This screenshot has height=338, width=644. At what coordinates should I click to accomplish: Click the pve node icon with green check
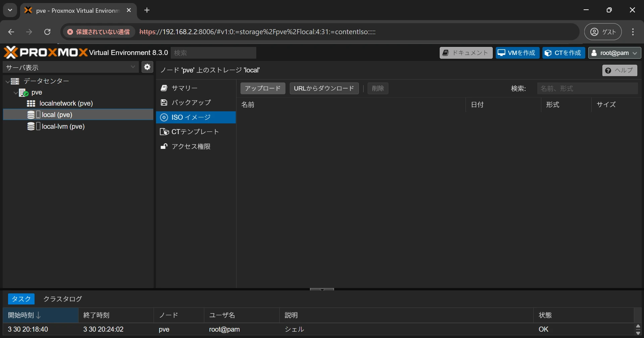tap(23, 93)
